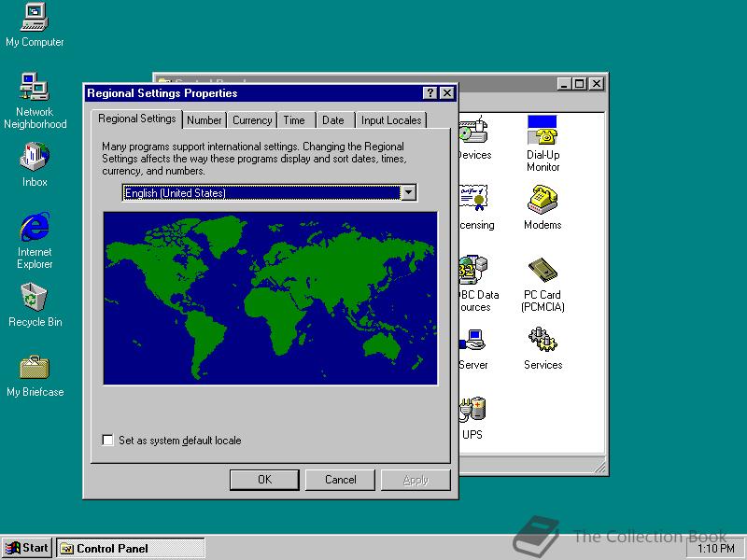Activate Control Panel taskbar button
The image size is (747, 560).
130,549
